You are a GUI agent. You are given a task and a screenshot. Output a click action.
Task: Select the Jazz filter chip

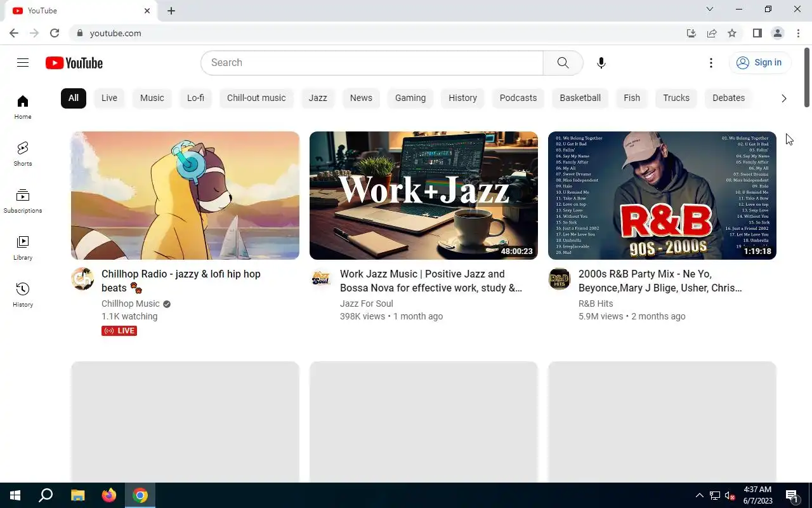318,98
